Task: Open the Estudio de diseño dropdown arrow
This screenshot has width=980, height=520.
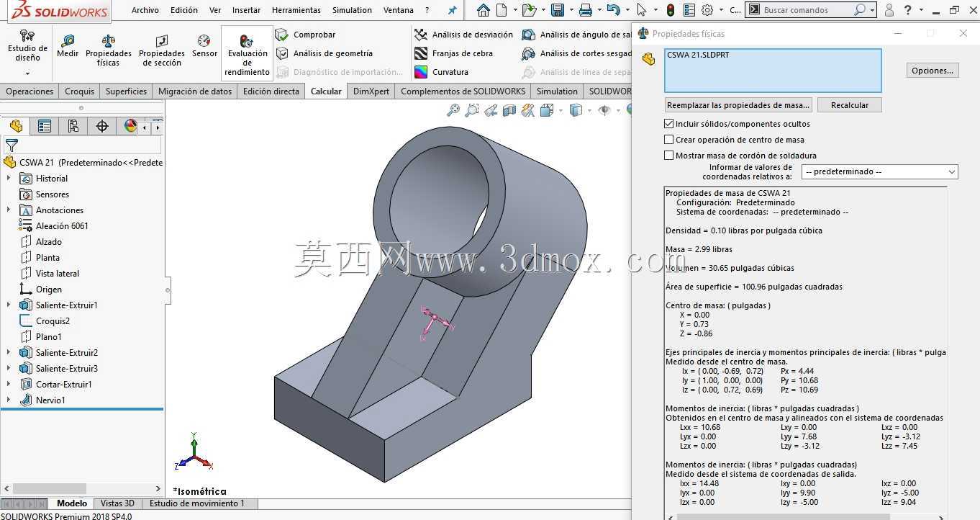Action: (x=27, y=73)
